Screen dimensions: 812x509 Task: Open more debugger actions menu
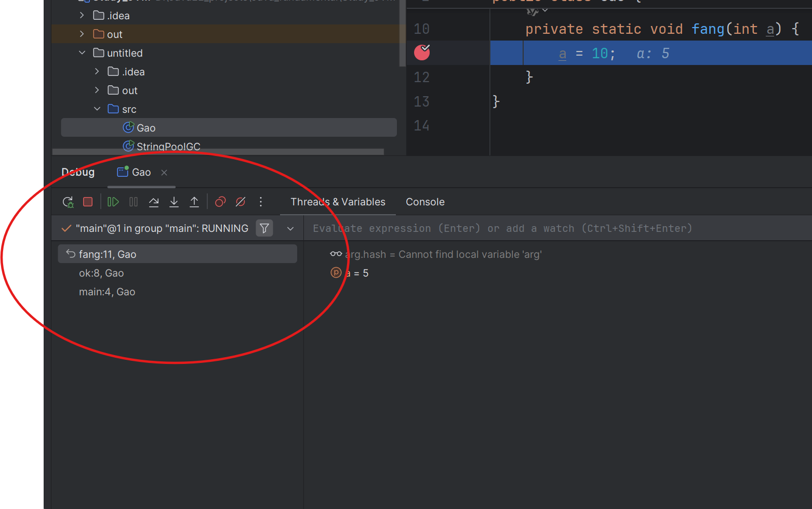pos(261,202)
